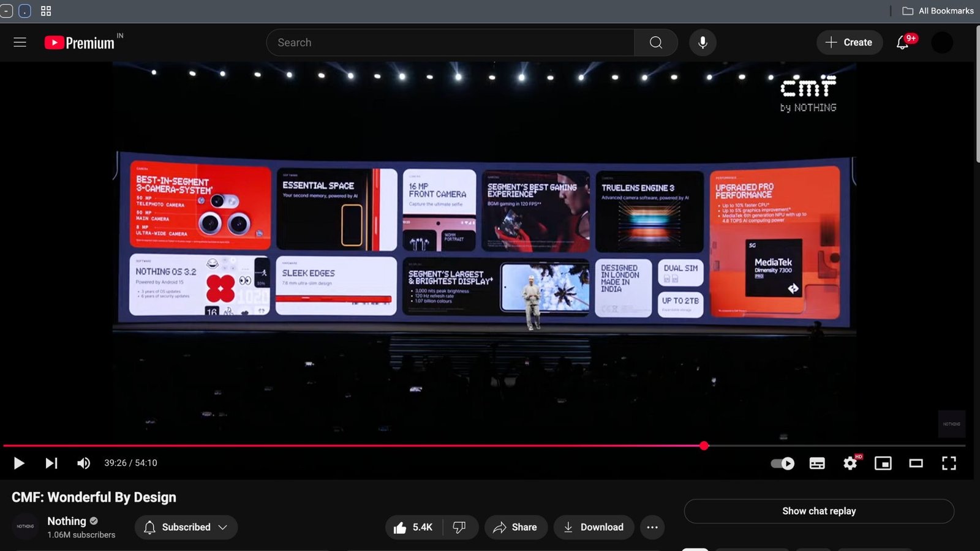
Task: Start voice search with microphone icon
Action: point(703,42)
